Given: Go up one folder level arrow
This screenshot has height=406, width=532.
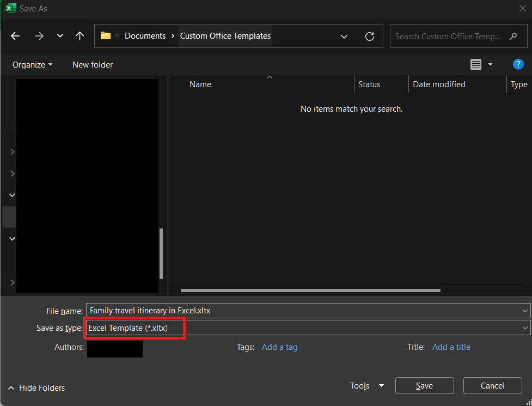Looking at the screenshot, I should click(x=80, y=36).
